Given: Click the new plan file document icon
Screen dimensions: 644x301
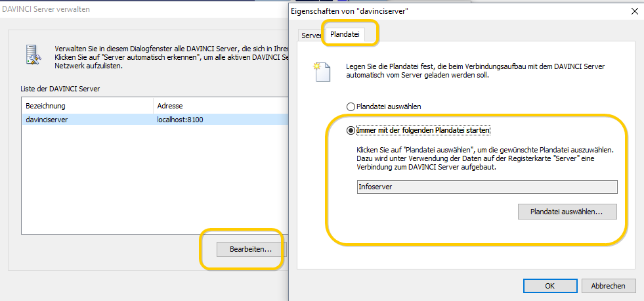Looking at the screenshot, I should 322,71.
